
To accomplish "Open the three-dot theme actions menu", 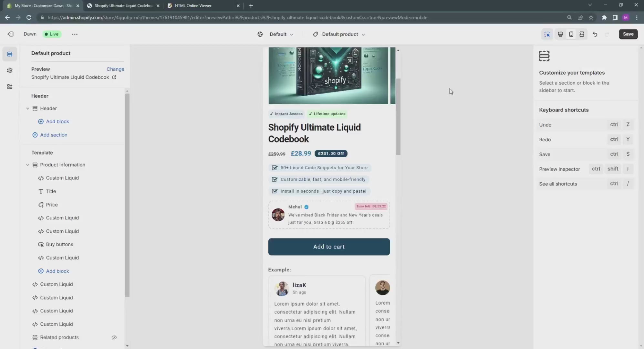I will 75,34.
